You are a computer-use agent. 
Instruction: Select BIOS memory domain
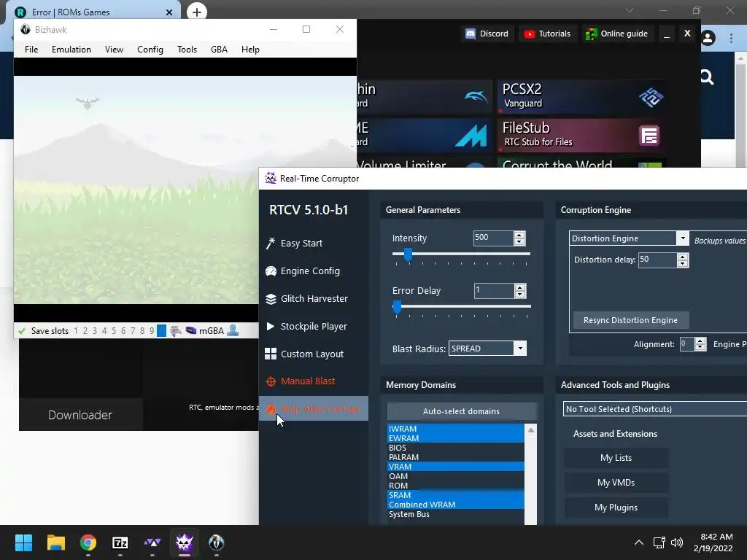456,448
